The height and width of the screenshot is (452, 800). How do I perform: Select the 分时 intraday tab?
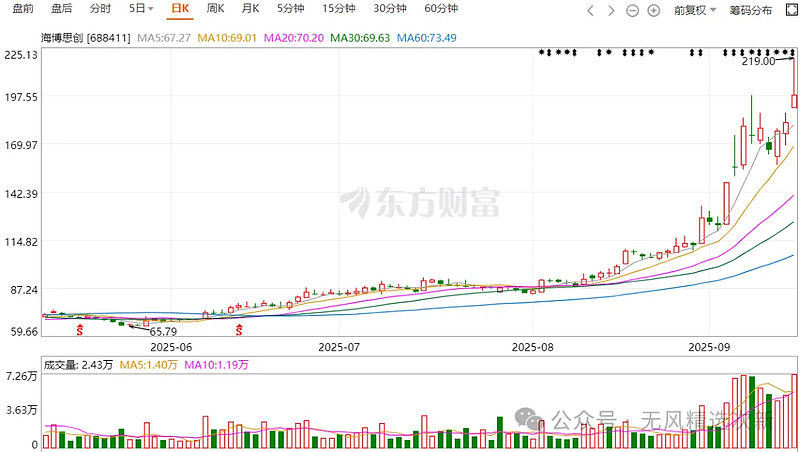[x=100, y=9]
